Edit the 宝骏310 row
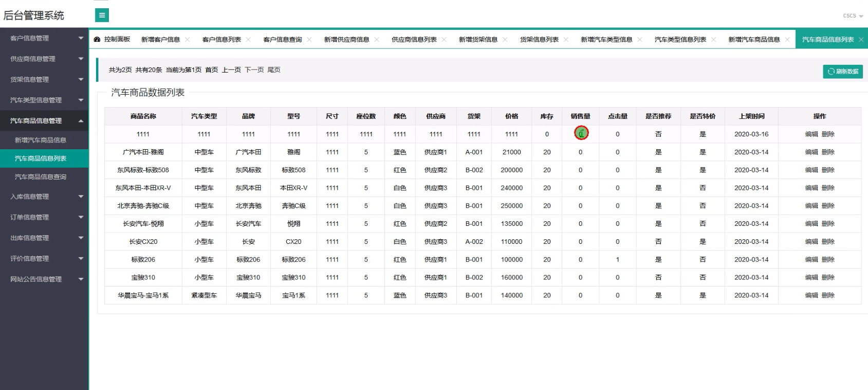This screenshot has width=868, height=390. pos(811,277)
